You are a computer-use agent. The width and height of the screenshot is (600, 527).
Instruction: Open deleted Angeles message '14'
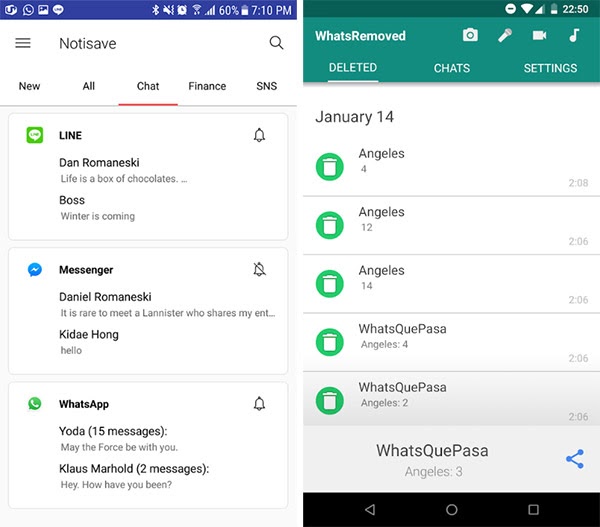click(452, 284)
